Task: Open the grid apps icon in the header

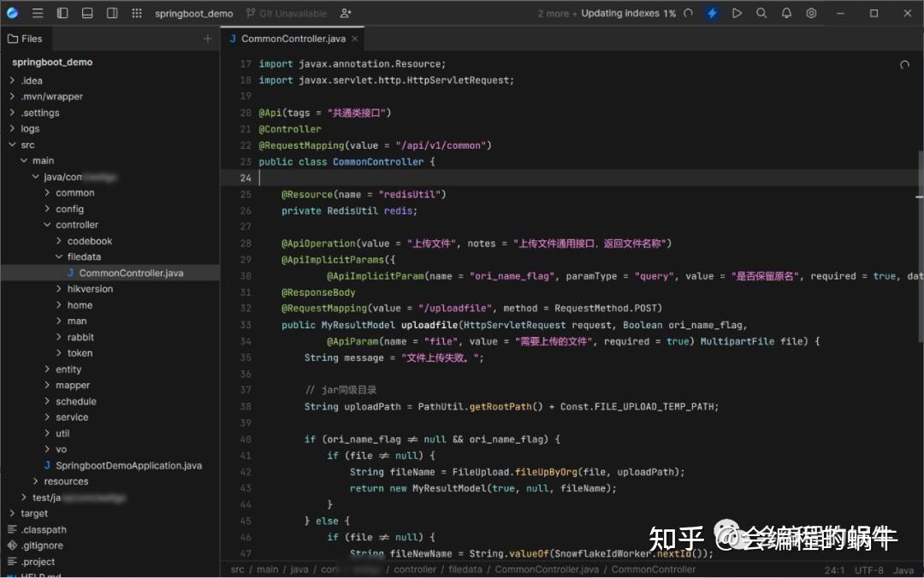Action: click(x=136, y=13)
